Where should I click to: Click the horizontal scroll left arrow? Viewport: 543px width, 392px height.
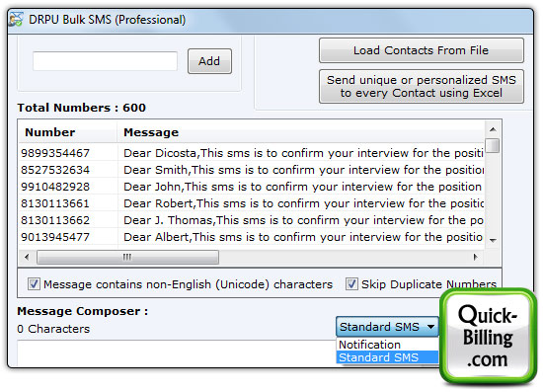(x=27, y=257)
